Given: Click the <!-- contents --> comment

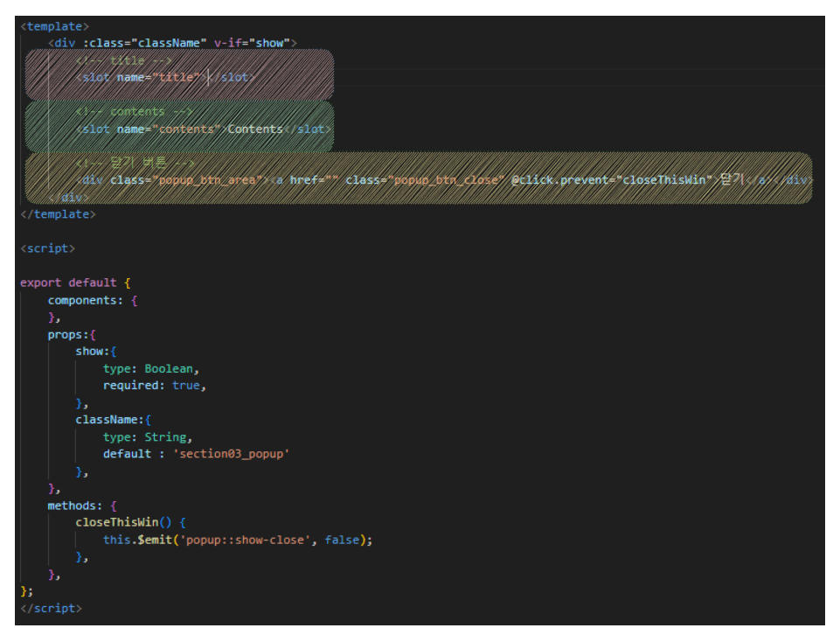Looking at the screenshot, I should click(x=134, y=112).
